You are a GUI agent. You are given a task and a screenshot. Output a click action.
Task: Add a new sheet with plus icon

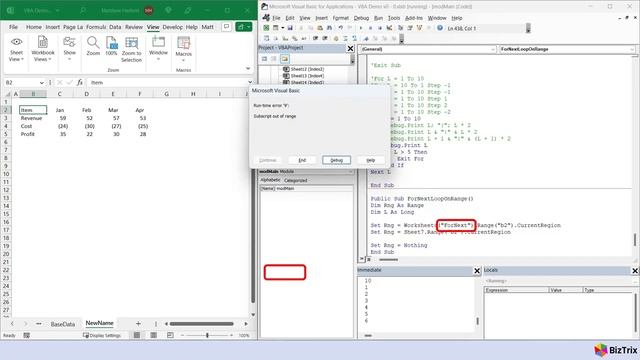[x=138, y=324]
